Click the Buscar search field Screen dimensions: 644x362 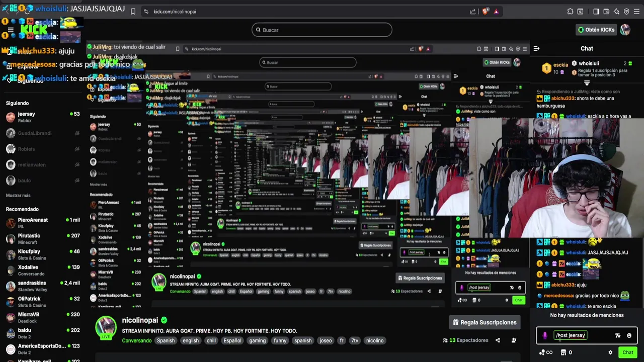point(322,30)
